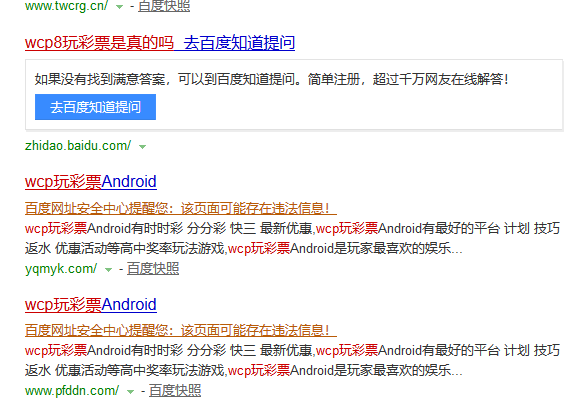Viewport: 571px width, 410px height.
Task: Open the partially visible 百度快照 link at top
Action: [x=164, y=6]
